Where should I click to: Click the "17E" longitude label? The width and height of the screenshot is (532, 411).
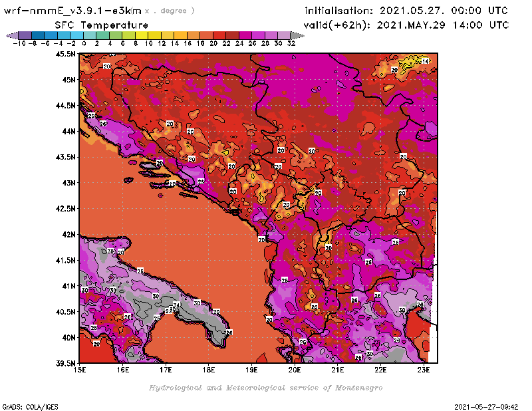(x=166, y=370)
